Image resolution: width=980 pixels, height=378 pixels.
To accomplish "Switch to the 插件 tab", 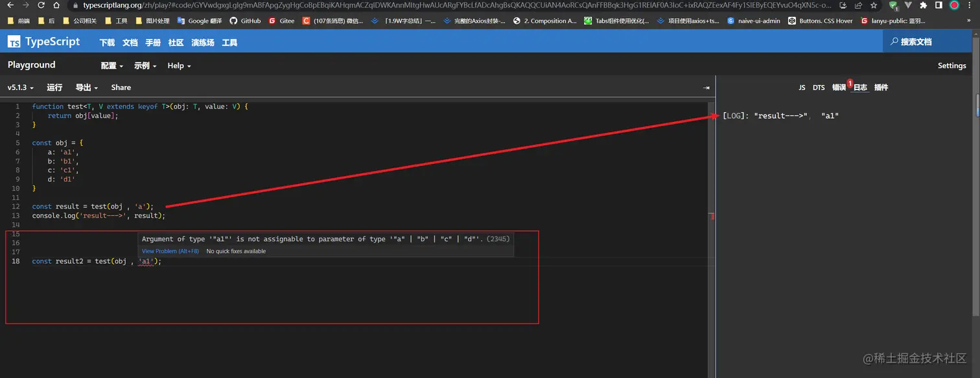I will coord(881,88).
